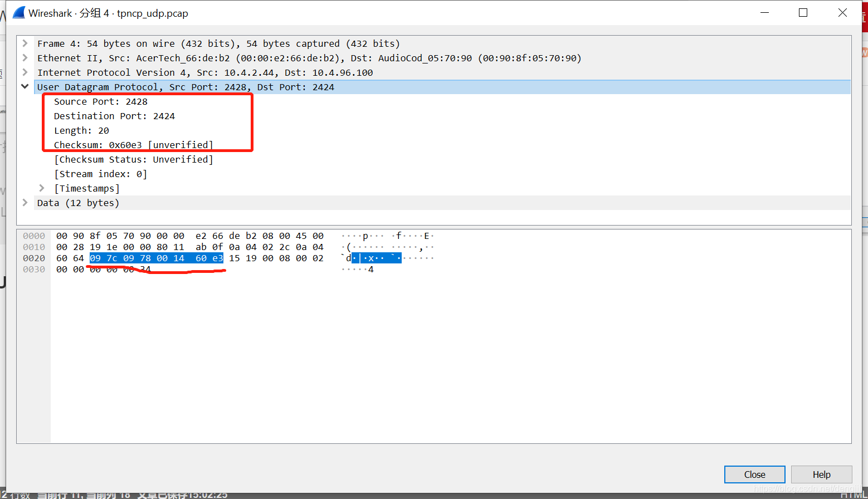Select the Ethernet II protocol line
This screenshot has height=499, width=868.
309,58
